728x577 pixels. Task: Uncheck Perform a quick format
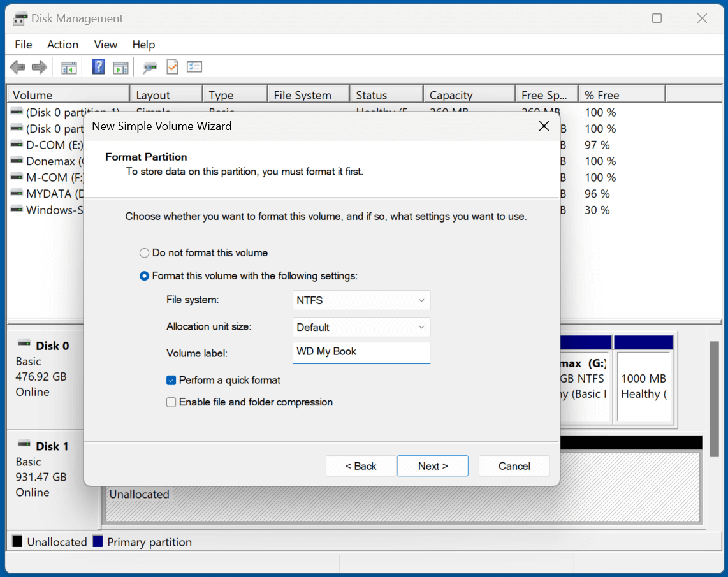click(171, 379)
